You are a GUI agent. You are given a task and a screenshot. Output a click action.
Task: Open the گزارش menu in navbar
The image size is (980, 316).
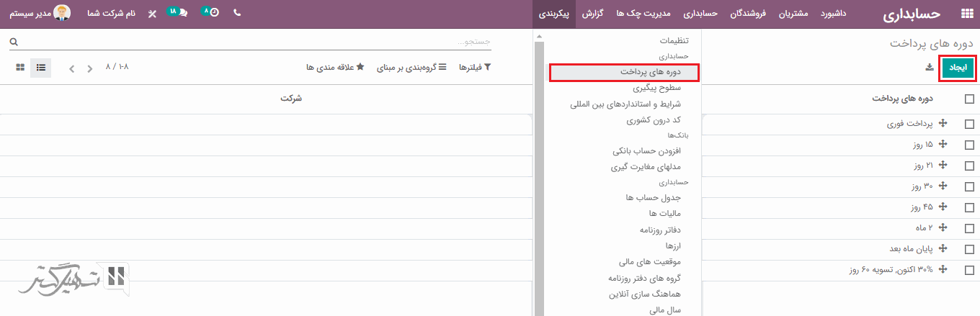tap(591, 14)
